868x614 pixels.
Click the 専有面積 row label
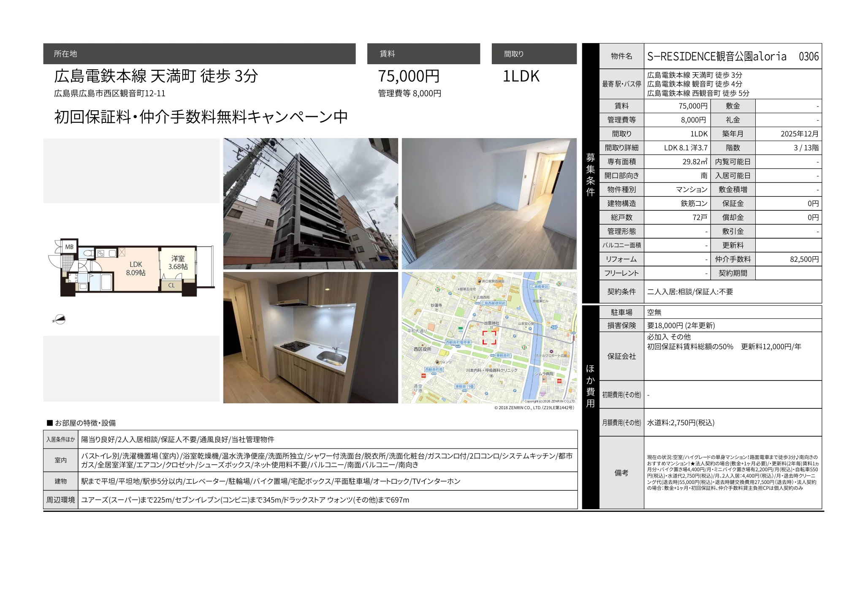[x=621, y=162]
